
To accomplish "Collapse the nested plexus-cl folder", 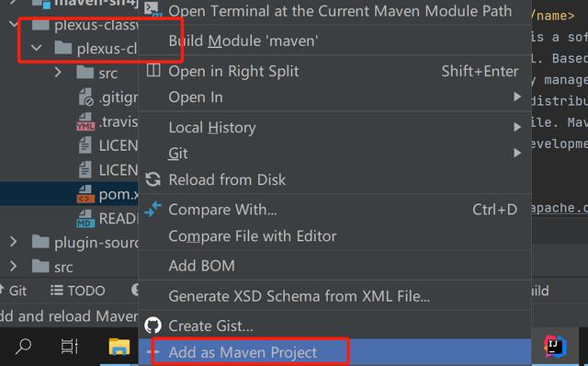I will click(37, 48).
